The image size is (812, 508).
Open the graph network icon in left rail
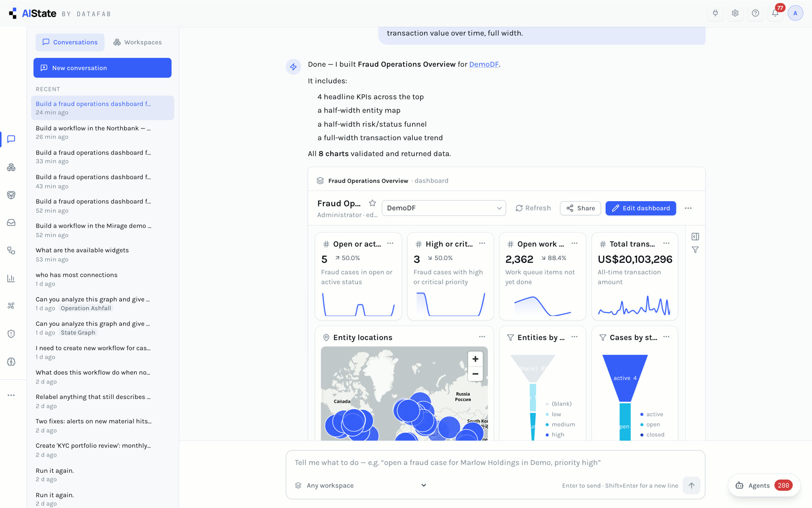pyautogui.click(x=11, y=306)
